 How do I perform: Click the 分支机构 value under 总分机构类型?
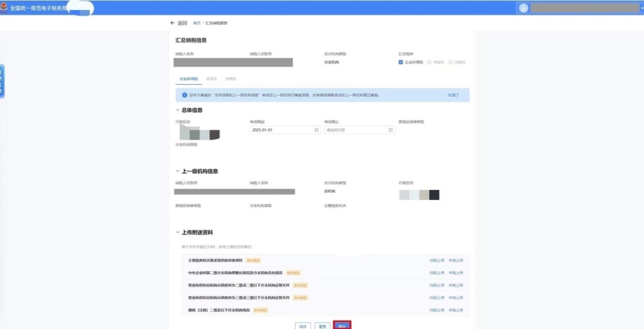coord(332,62)
